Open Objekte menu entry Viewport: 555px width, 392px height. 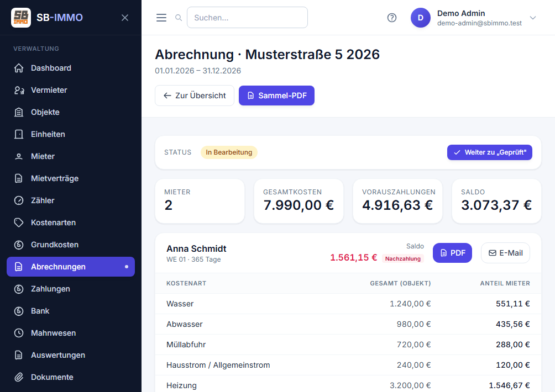[71, 112]
